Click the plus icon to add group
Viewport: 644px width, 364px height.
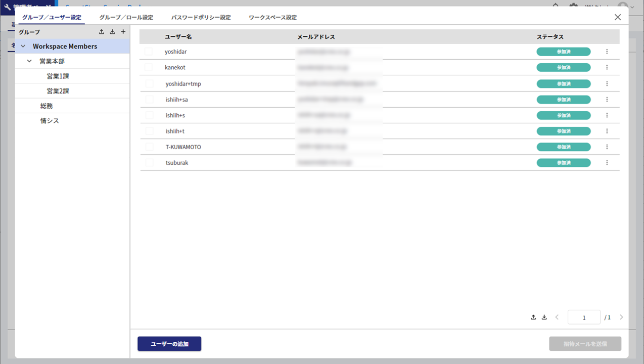[123, 32]
